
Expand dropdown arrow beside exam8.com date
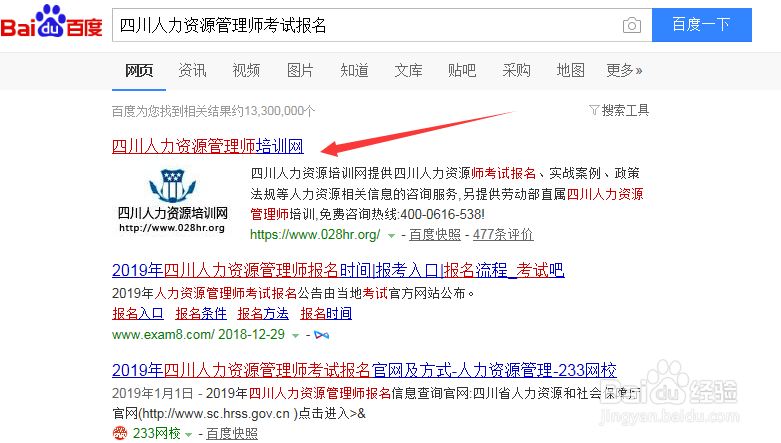click(295, 336)
